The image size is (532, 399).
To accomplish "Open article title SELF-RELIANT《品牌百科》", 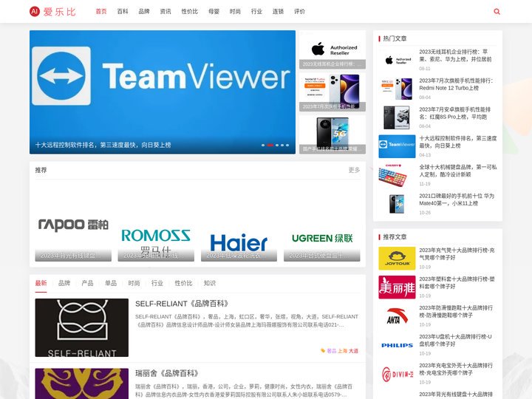I will (x=183, y=304).
